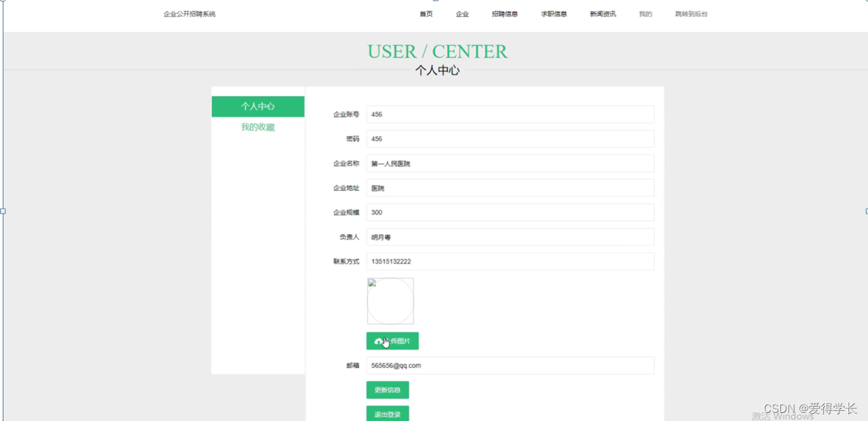
Task: Open the 首页 navigation item
Action: (x=426, y=14)
